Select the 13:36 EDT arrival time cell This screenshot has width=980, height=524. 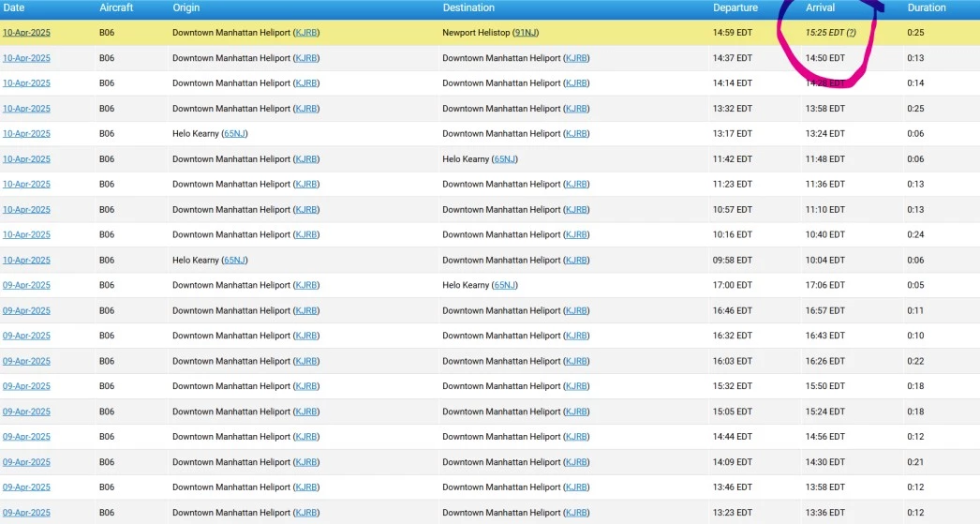(825, 513)
